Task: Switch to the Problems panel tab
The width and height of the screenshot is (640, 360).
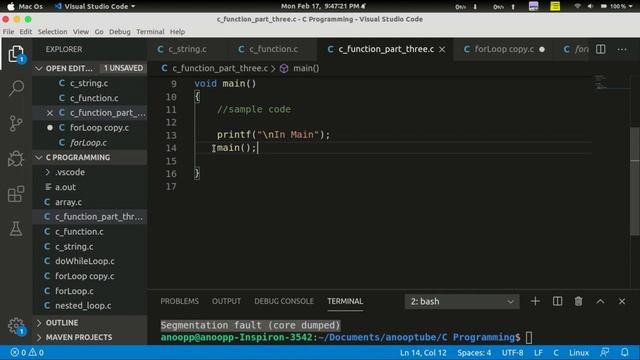Action: click(179, 301)
